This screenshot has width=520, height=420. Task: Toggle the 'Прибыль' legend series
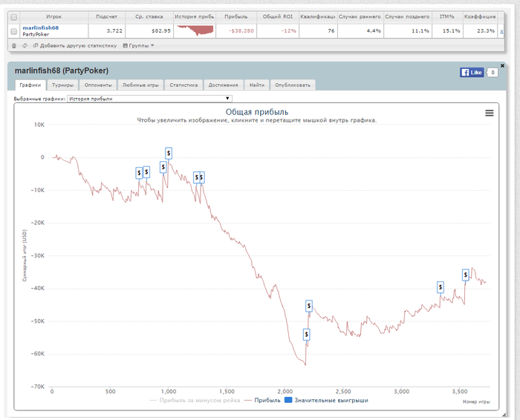[x=262, y=400]
